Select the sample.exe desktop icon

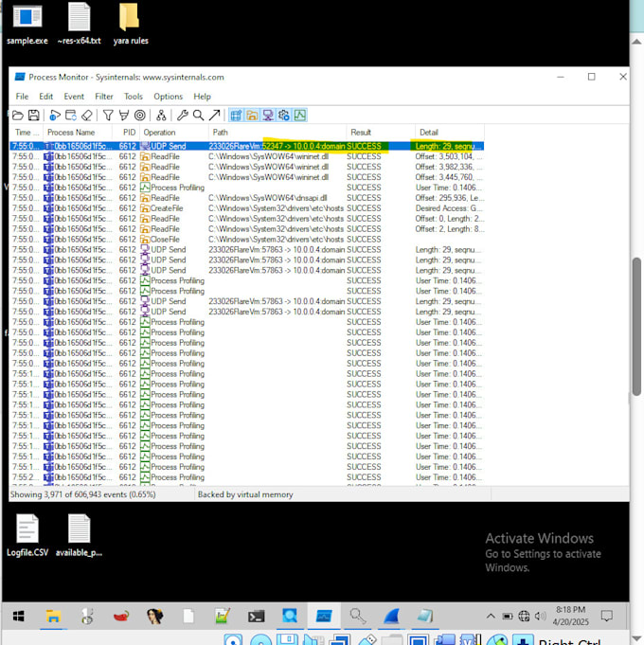coord(27,24)
